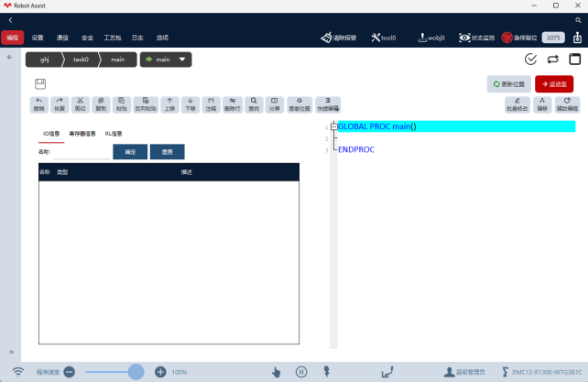The height and width of the screenshot is (382, 588).
Task: Open the 选项 Options menu
Action: (x=162, y=38)
